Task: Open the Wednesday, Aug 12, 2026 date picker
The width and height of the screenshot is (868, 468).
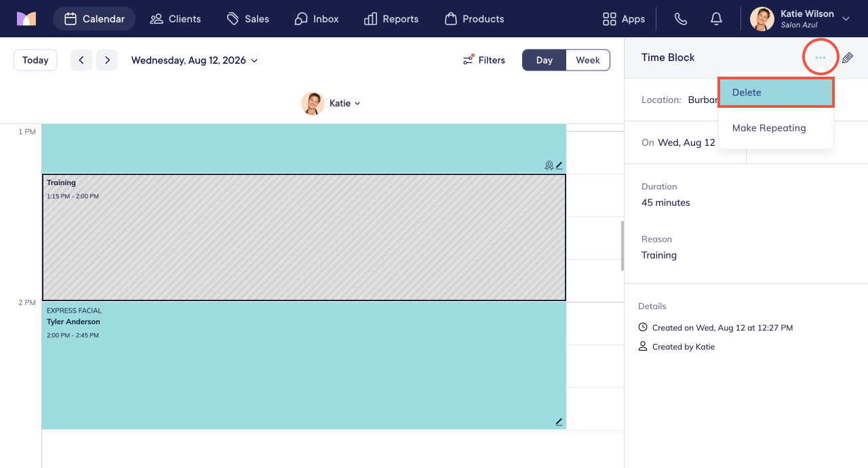Action: [x=195, y=60]
